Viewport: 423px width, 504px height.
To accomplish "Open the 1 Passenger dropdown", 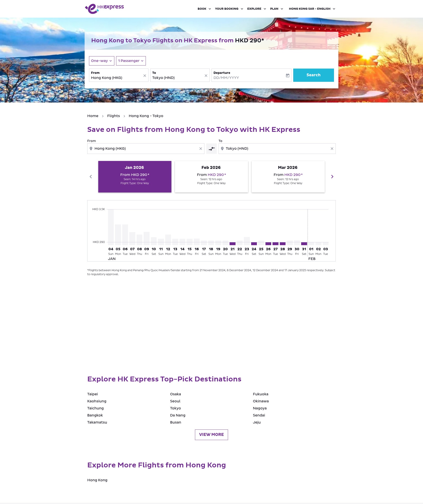I will [131, 61].
